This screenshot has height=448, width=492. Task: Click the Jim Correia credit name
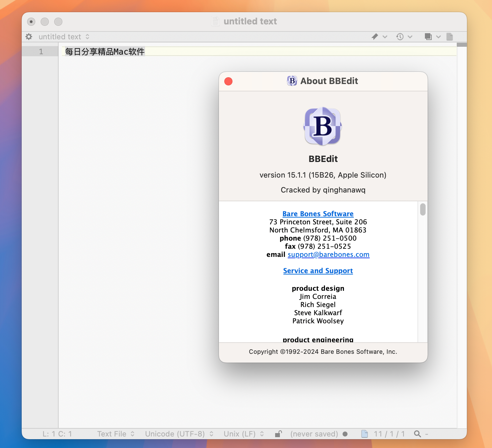tap(318, 297)
